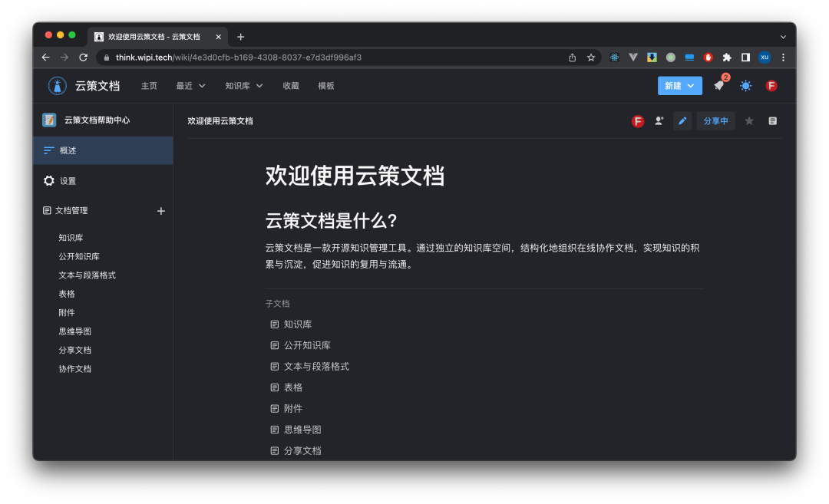
Task: Click the 设置 gear icon in sidebar
Action: (x=49, y=181)
